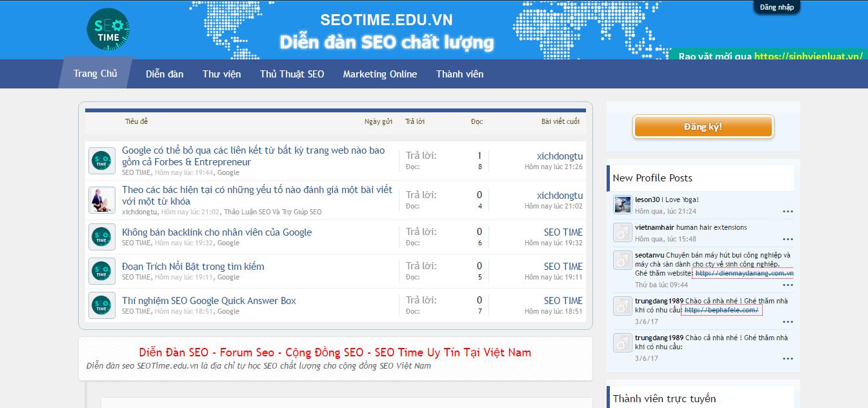Switch to the Diễn đàn tab
Image resolution: width=868 pixels, height=408 pixels.
(165, 74)
